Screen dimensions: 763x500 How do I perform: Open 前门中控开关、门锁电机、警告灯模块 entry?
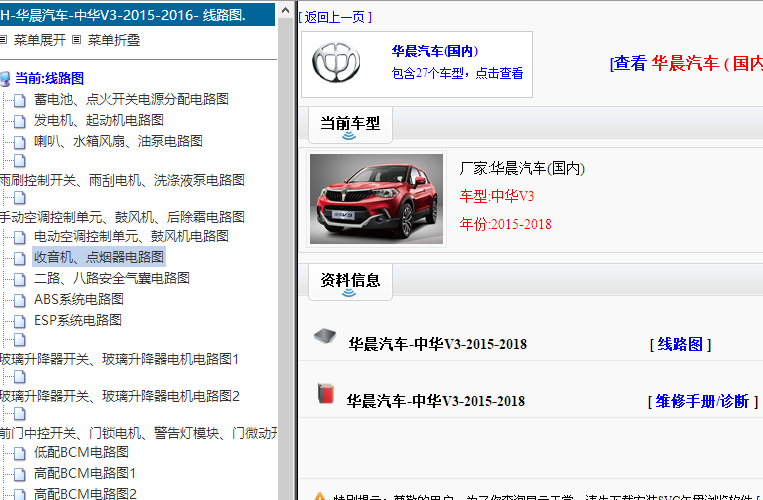point(139,433)
